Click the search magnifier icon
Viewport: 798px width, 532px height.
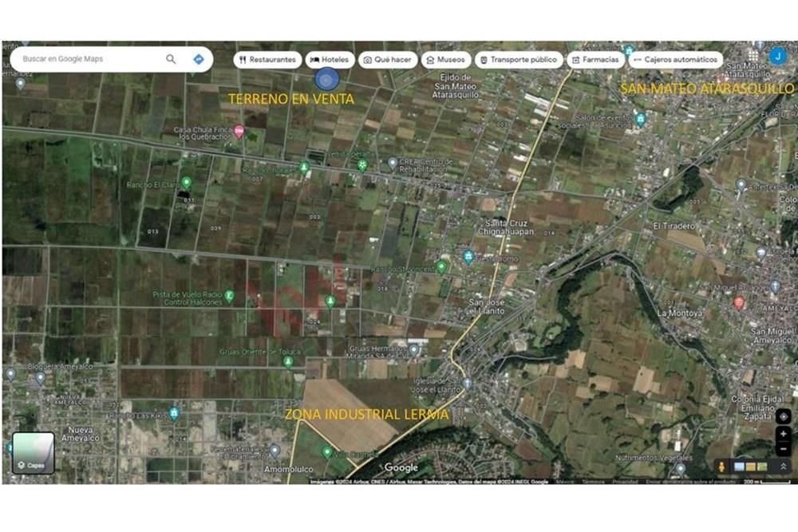coord(171,59)
